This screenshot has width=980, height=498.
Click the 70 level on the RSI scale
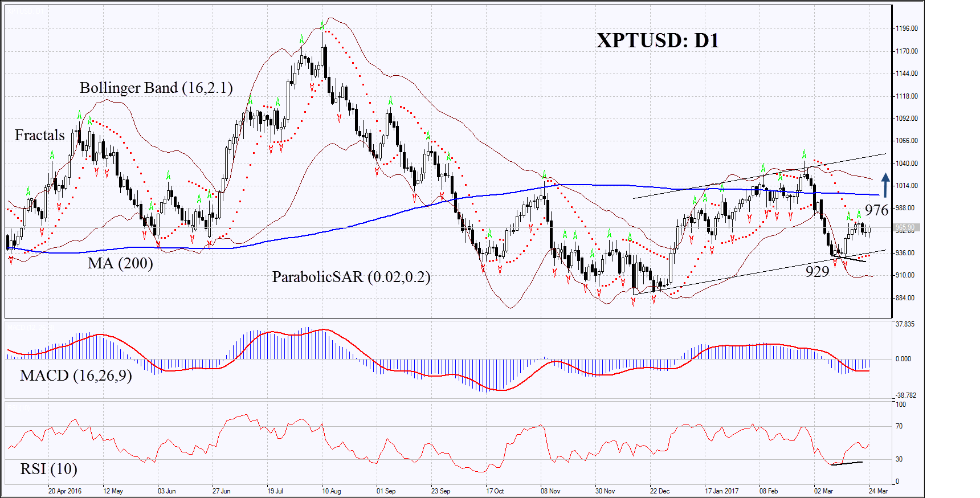point(899,426)
